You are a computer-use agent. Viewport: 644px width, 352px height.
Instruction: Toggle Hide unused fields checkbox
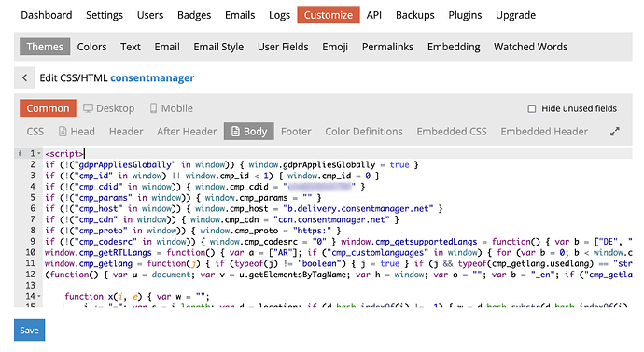click(532, 109)
